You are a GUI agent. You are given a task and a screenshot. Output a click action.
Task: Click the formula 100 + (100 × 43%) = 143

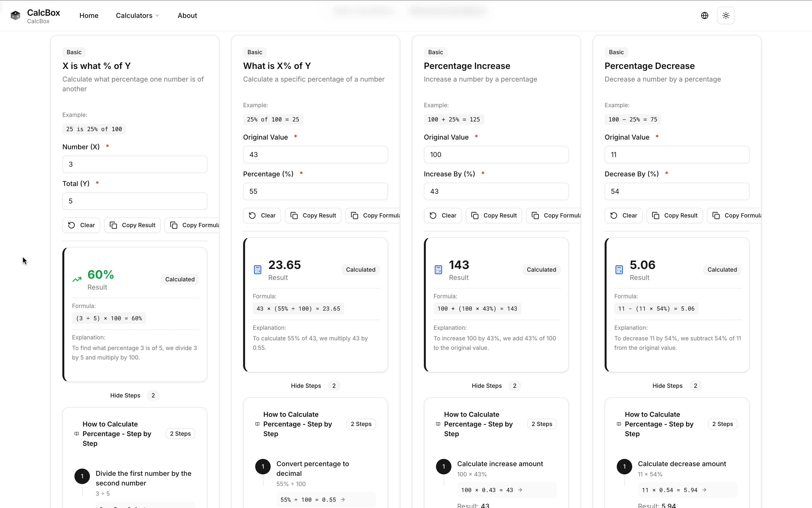click(477, 308)
